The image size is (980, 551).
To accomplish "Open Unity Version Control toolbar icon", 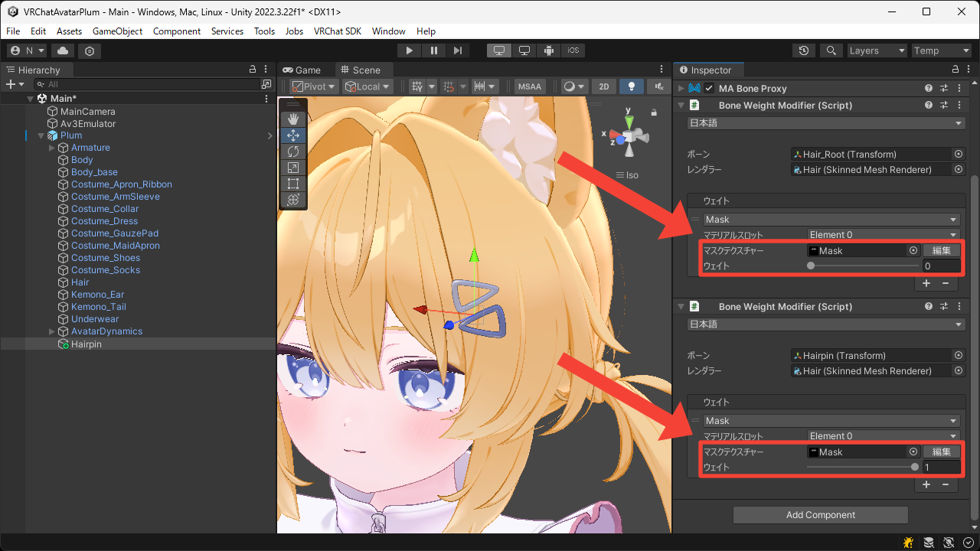I will [x=90, y=51].
